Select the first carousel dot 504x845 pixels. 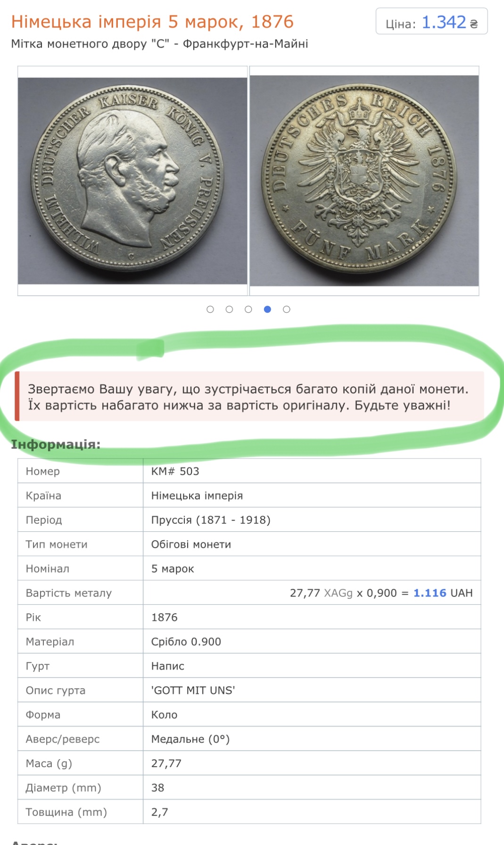[210, 310]
